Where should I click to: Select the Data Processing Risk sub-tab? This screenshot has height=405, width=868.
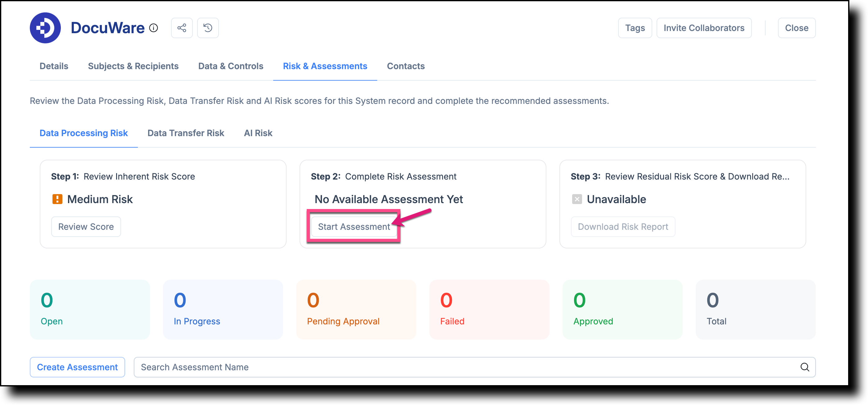pos(84,133)
